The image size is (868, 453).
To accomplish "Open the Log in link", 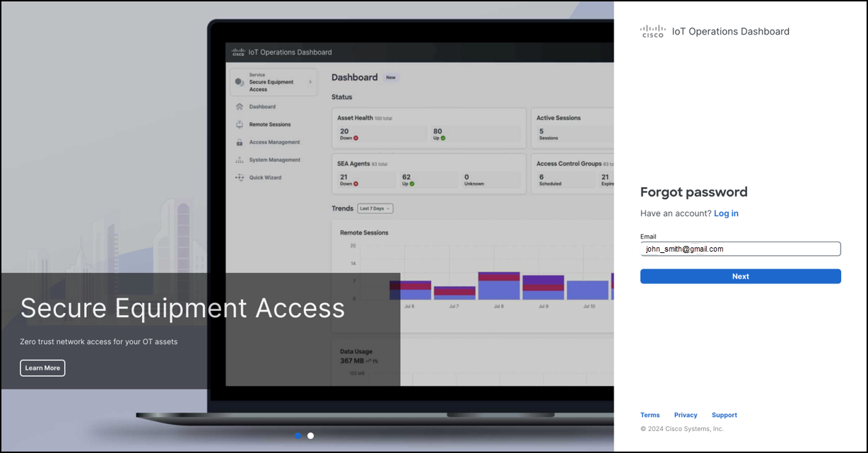I will point(726,213).
